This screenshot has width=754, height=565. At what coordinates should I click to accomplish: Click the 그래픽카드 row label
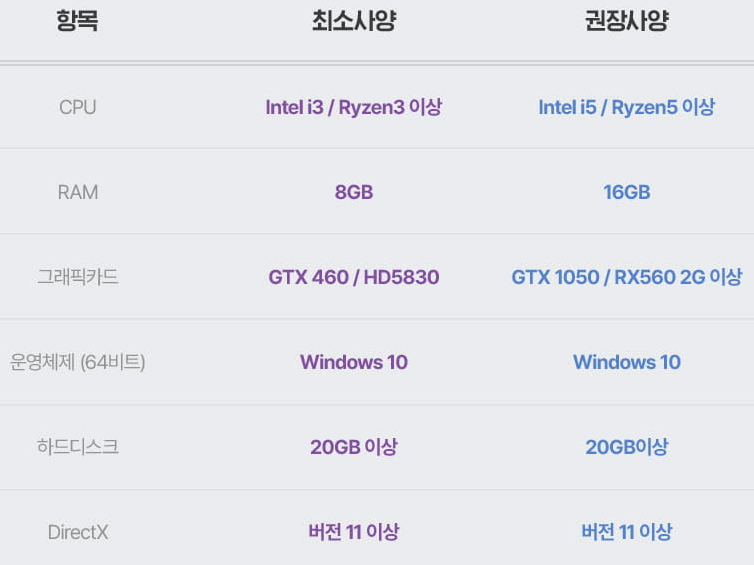tap(77, 277)
